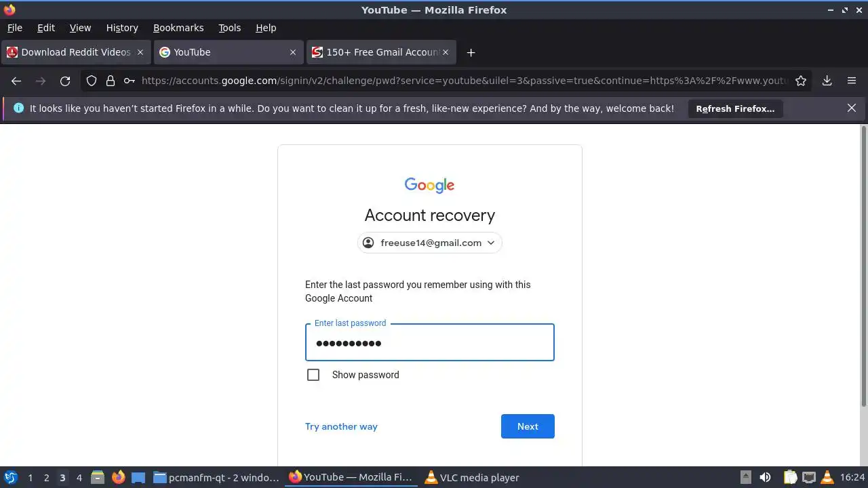Switch to virtual desktop 1
The height and width of the screenshot is (488, 868).
pos(30,477)
